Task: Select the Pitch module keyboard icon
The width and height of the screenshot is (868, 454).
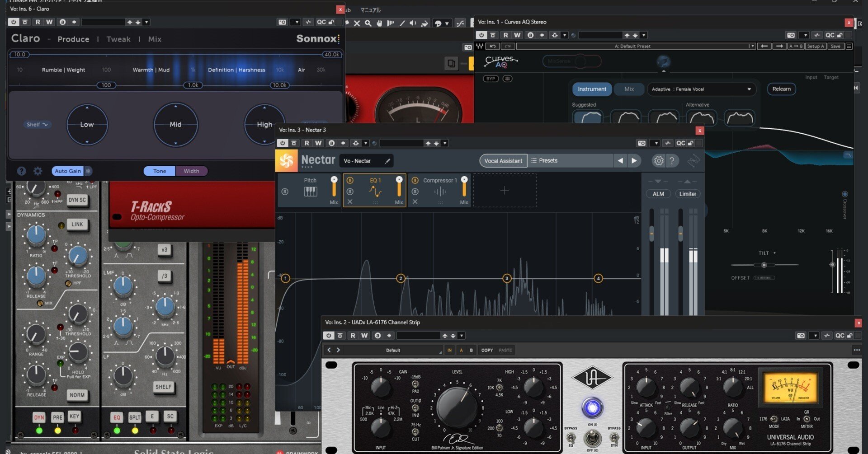Action: point(310,192)
